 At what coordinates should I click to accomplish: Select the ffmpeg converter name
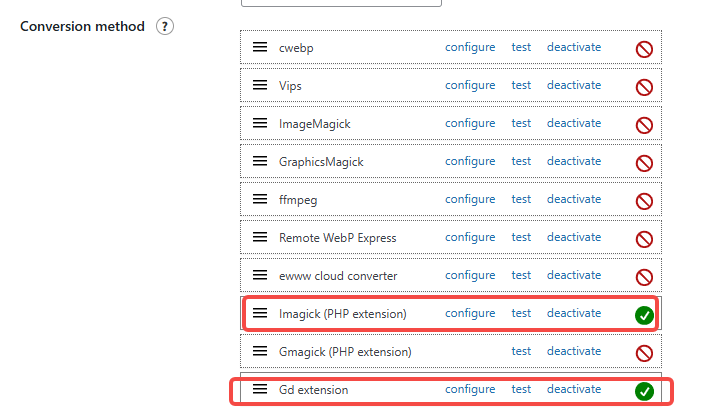pyautogui.click(x=298, y=200)
